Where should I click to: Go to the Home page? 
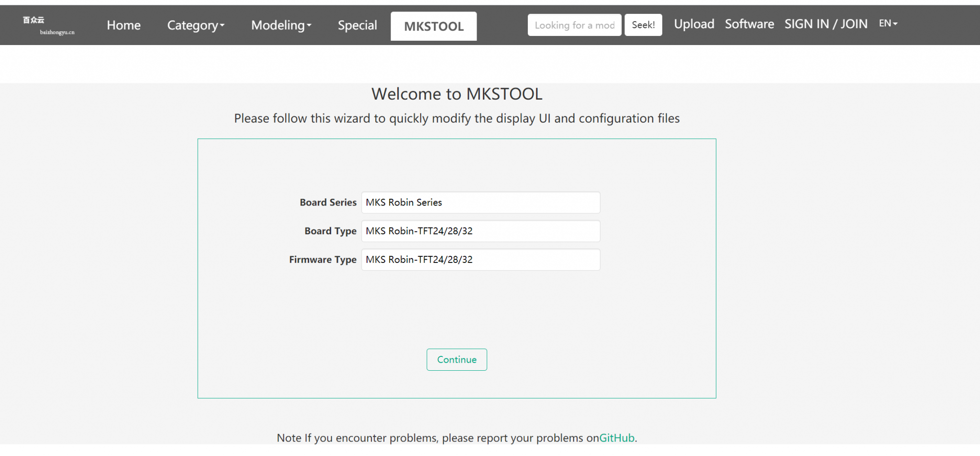point(123,25)
